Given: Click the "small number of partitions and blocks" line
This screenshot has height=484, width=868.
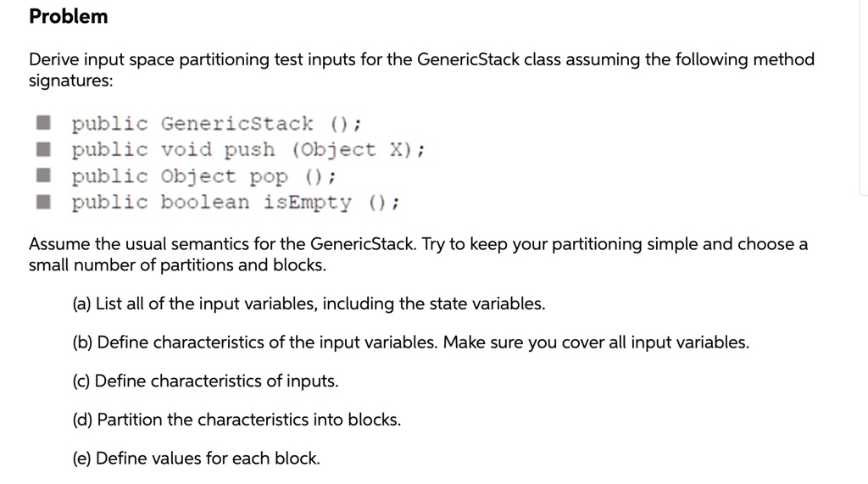Looking at the screenshot, I should (x=177, y=264).
